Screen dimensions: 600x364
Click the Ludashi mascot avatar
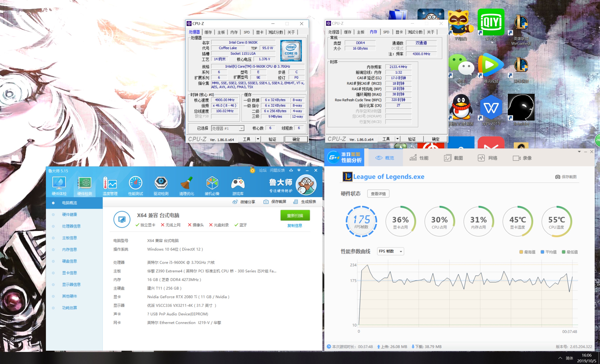click(306, 185)
